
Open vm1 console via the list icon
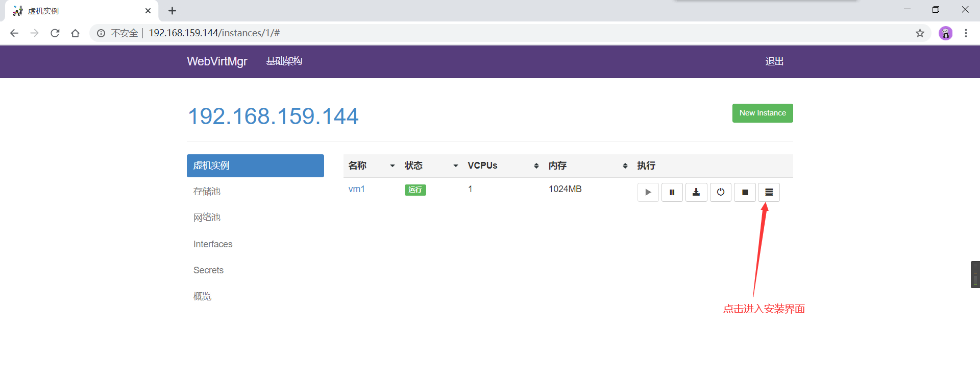pyautogui.click(x=769, y=193)
